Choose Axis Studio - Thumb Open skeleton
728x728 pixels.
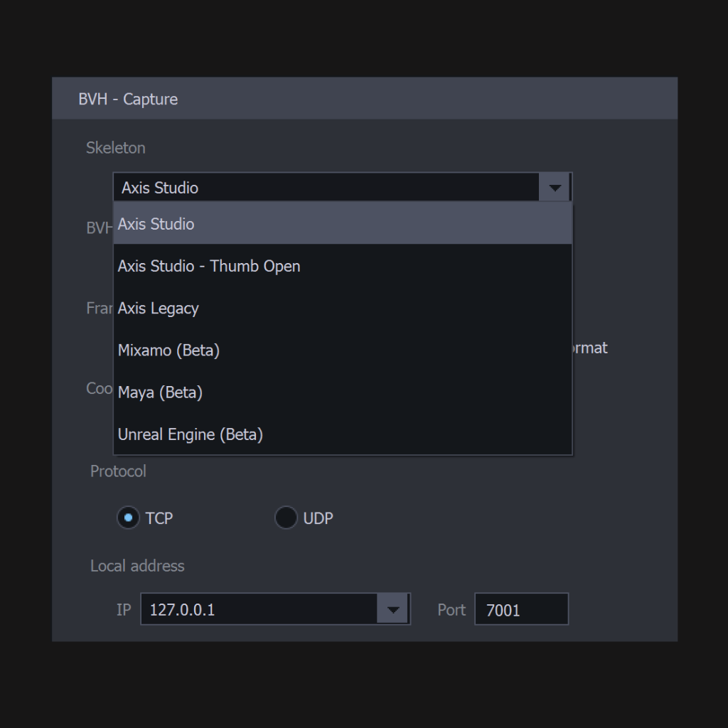point(343,266)
